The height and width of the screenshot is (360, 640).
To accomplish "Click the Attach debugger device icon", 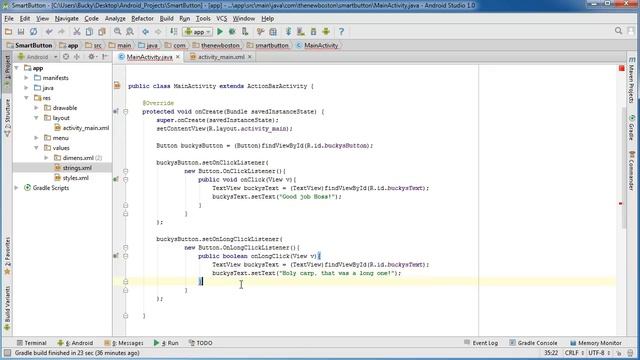I will click(245, 31).
